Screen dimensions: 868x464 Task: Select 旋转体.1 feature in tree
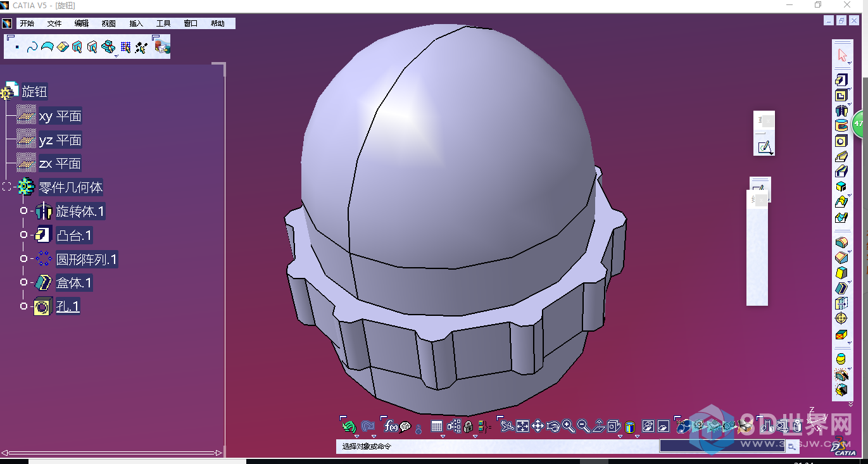(x=80, y=211)
